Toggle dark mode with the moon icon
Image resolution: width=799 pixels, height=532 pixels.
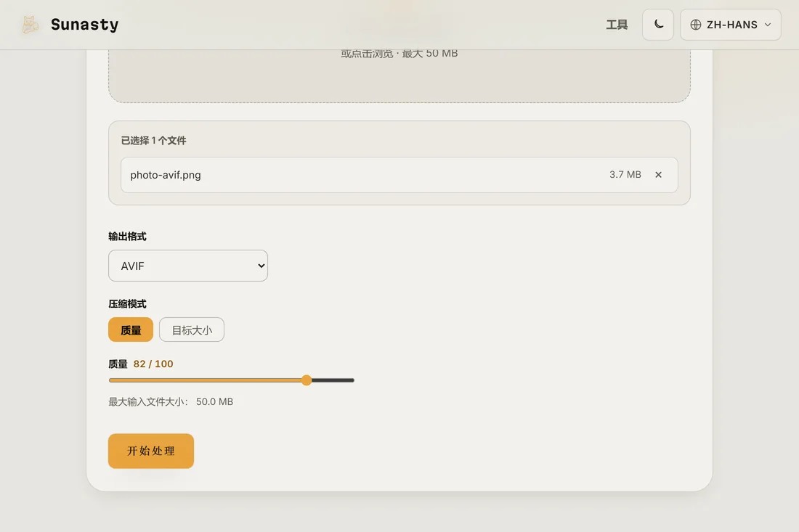(x=658, y=25)
